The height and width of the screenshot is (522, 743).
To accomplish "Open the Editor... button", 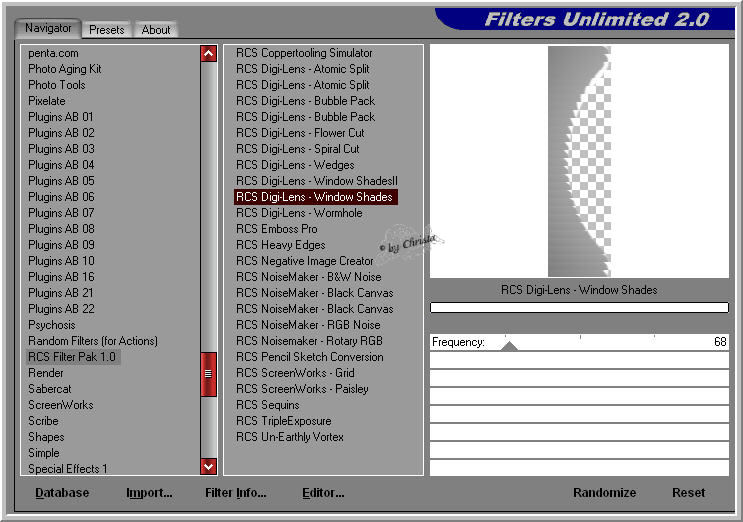I will 323,493.
